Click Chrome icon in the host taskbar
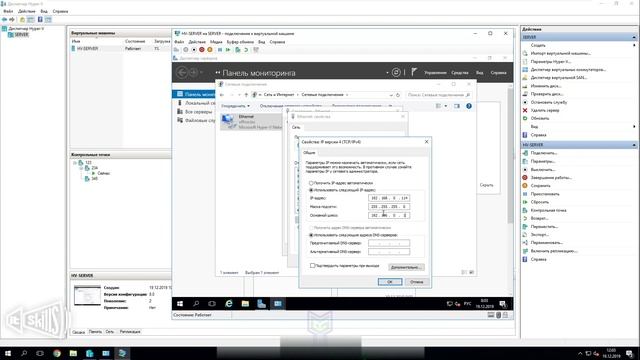Viewport: 640px width, 360px height. point(57,353)
